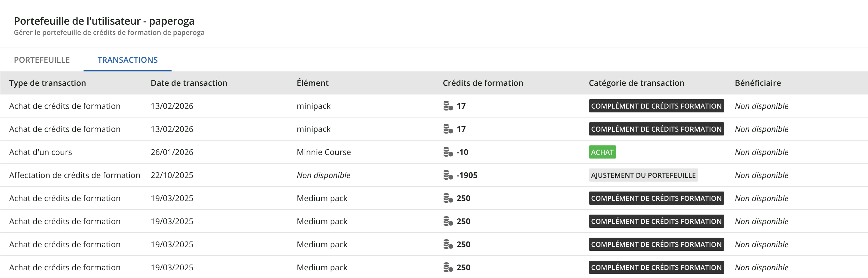This screenshot has height=278, width=868.
Task: Open the TRANSACTIONS tab
Action: [x=127, y=60]
